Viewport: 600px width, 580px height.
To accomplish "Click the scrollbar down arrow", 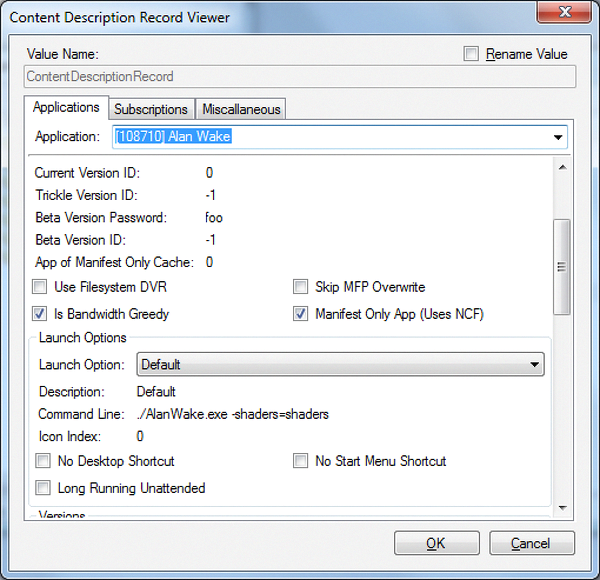I will (561, 509).
